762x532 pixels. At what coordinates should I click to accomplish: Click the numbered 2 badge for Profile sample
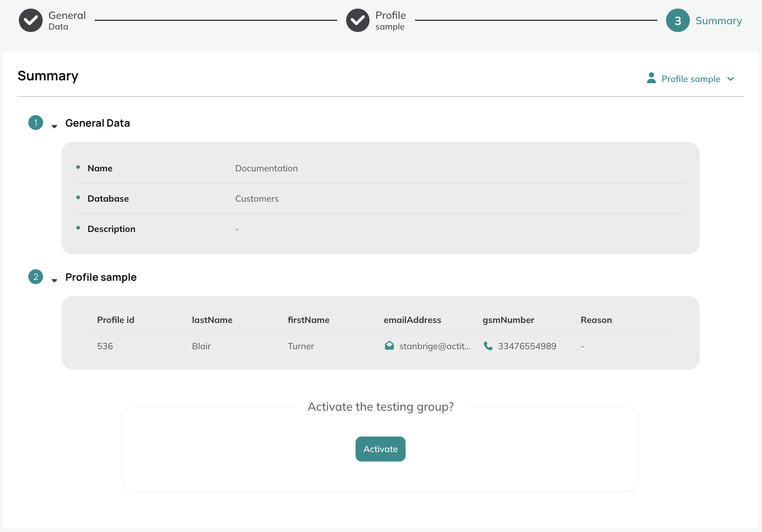[x=36, y=277]
